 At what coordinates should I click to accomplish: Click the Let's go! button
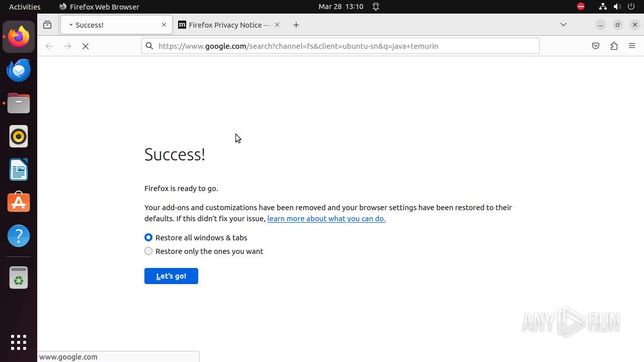tap(171, 276)
